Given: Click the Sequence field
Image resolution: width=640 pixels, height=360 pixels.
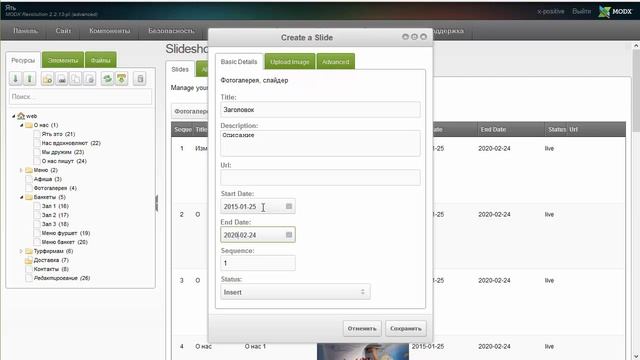Looking at the screenshot, I should pos(258,263).
